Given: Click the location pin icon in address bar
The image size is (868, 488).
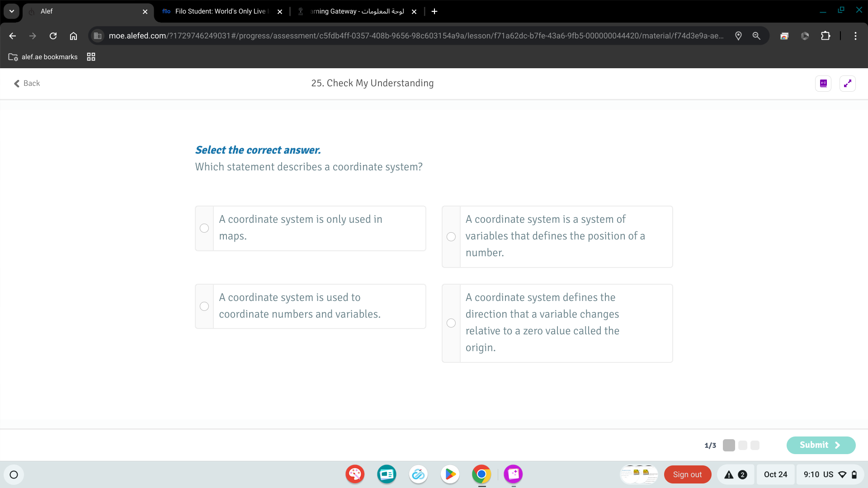Looking at the screenshot, I should coord(738,36).
